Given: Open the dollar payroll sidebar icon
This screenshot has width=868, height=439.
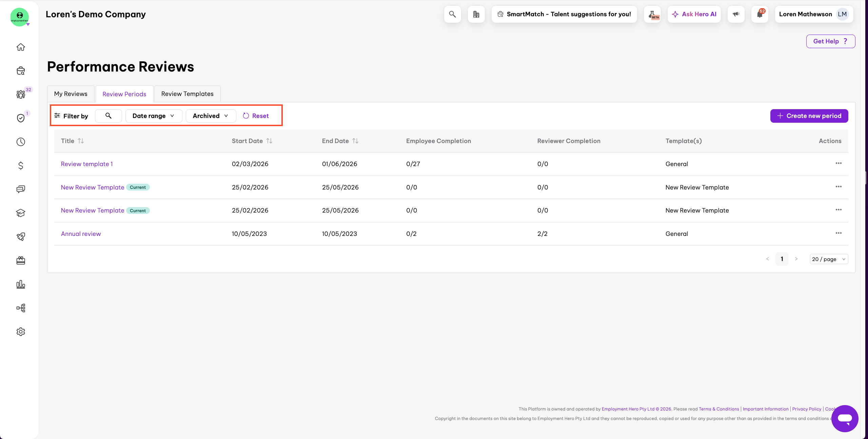Looking at the screenshot, I should [21, 165].
